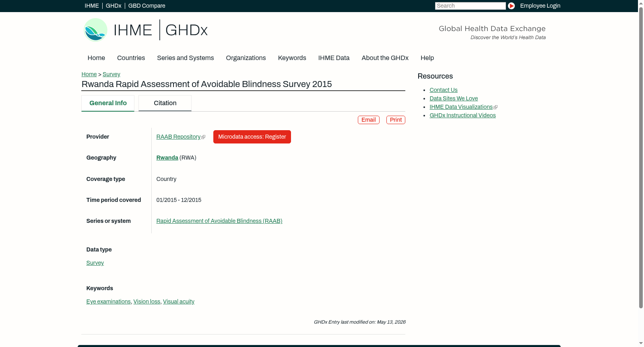Click the 'Country' coverage type value

(x=166, y=179)
